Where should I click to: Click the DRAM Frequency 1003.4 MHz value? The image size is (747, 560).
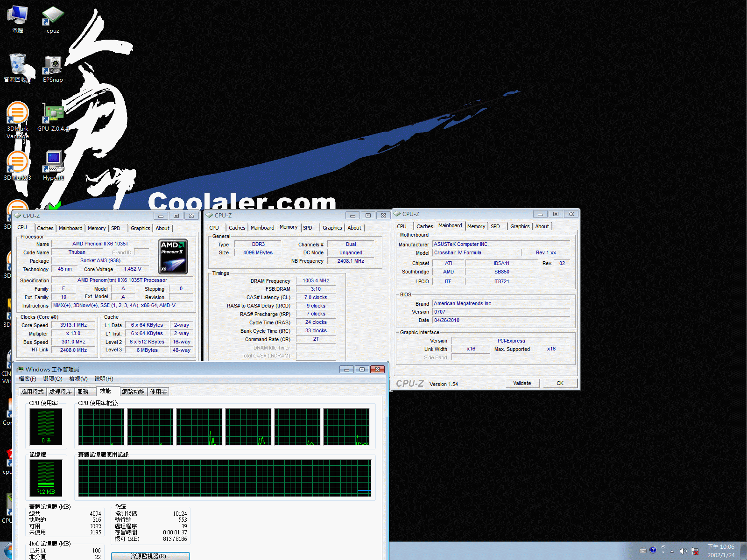pyautogui.click(x=316, y=281)
